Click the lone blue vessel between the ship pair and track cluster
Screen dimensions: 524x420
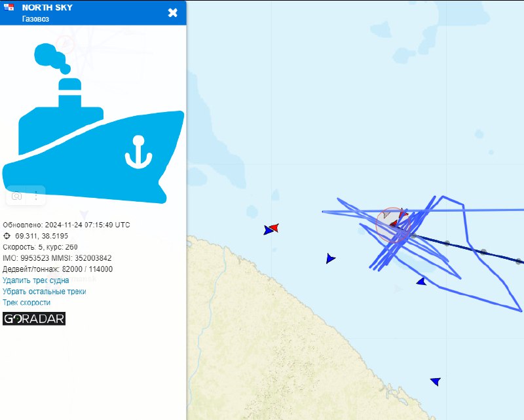point(330,259)
